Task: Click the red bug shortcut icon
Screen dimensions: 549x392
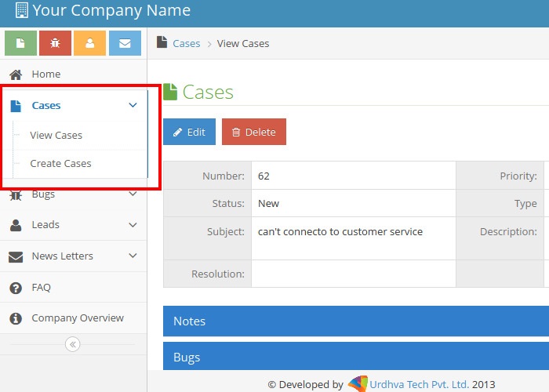Action: [x=55, y=43]
